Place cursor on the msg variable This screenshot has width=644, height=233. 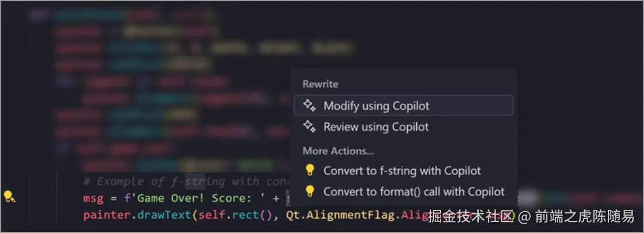click(93, 198)
